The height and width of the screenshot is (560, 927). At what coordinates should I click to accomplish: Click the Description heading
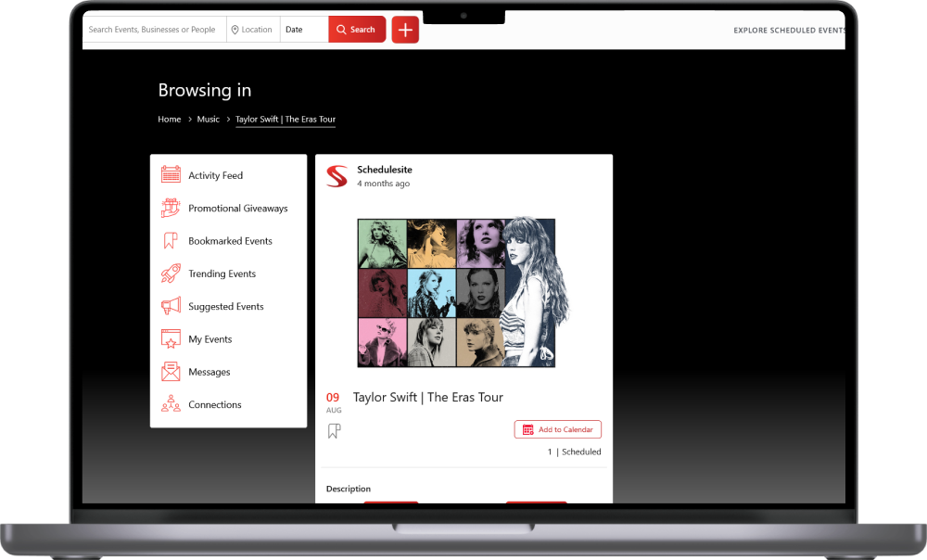point(349,489)
